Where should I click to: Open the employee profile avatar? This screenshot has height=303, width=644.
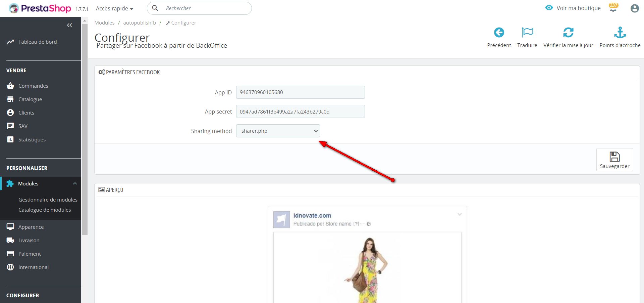[x=634, y=8]
